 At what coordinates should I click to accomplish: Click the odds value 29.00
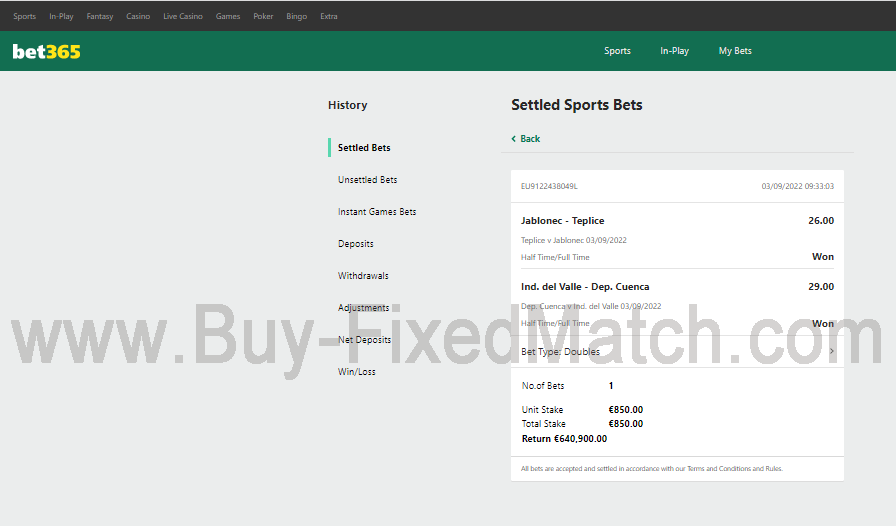[821, 287]
